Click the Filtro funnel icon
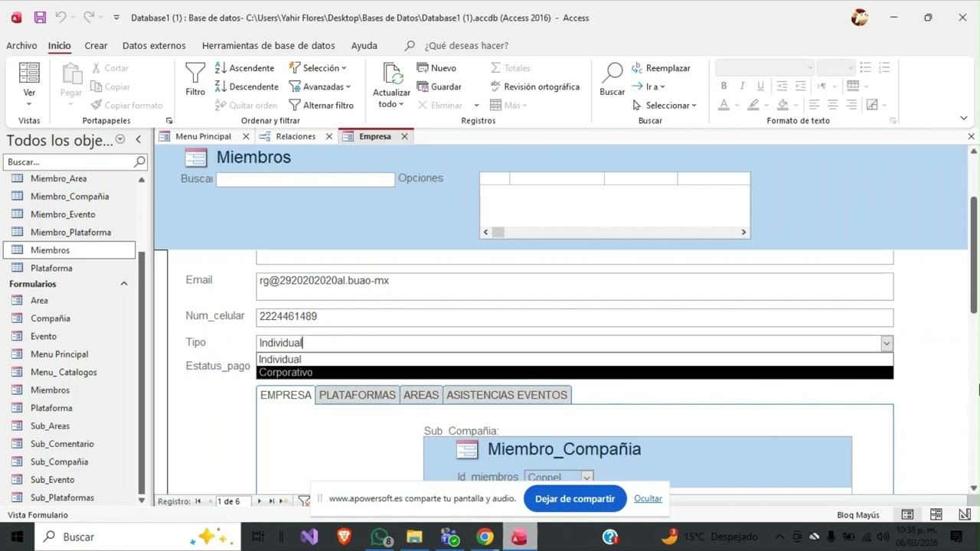 [195, 79]
